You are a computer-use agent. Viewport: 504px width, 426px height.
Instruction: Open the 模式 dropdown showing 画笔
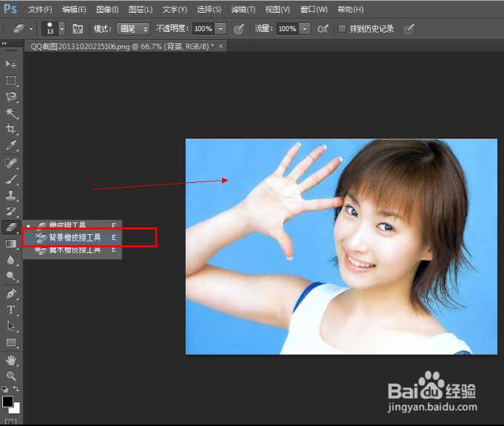[132, 29]
